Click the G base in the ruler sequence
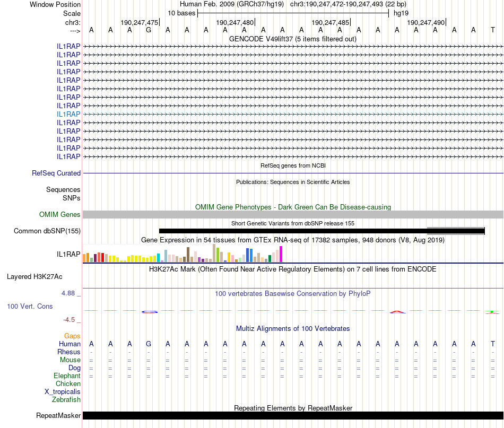Screen dimensions: 504x428 click(x=149, y=30)
